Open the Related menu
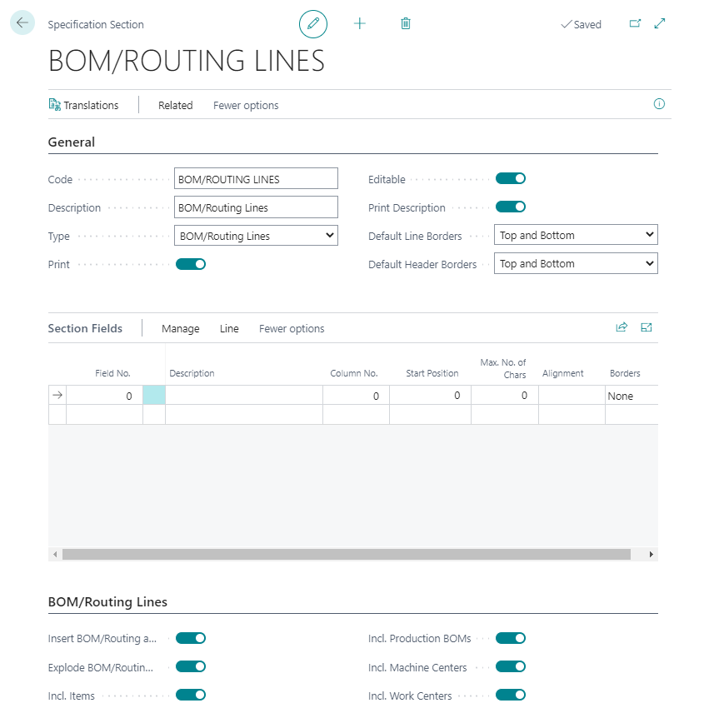Viewport: 719px width, 728px height. tap(175, 106)
